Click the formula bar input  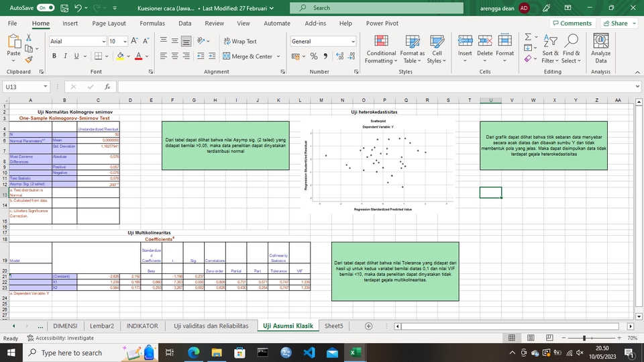coord(376,87)
